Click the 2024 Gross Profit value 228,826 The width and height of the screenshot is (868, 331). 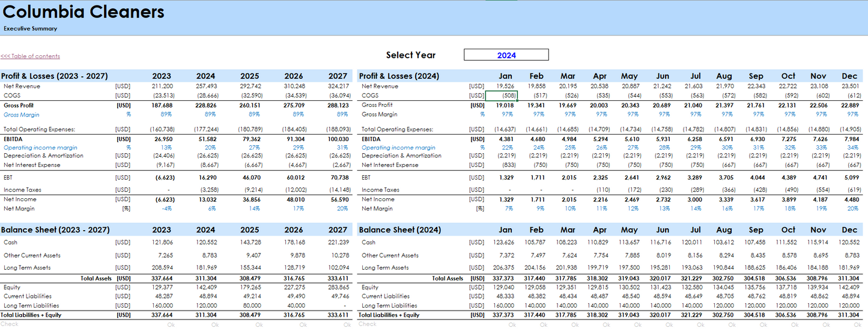click(x=205, y=105)
